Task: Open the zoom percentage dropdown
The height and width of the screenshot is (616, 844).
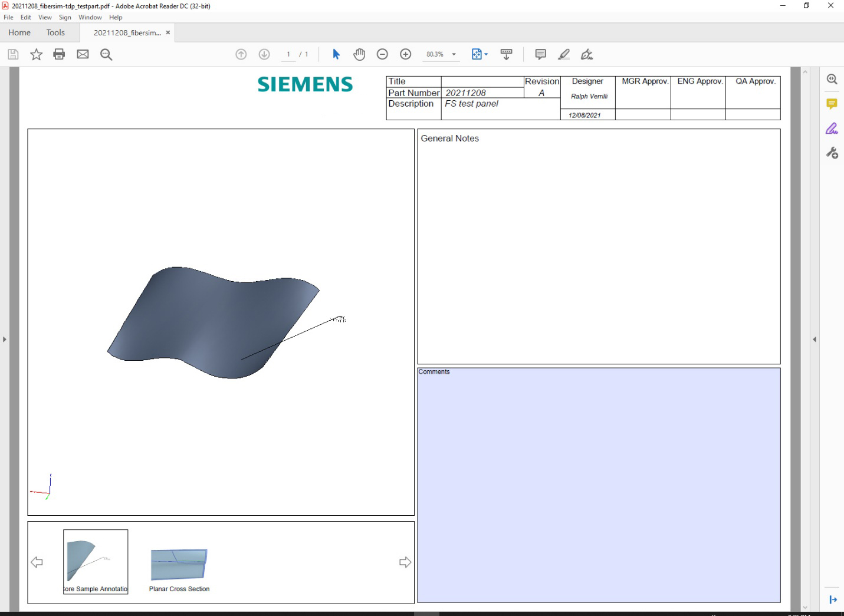Action: coord(453,54)
